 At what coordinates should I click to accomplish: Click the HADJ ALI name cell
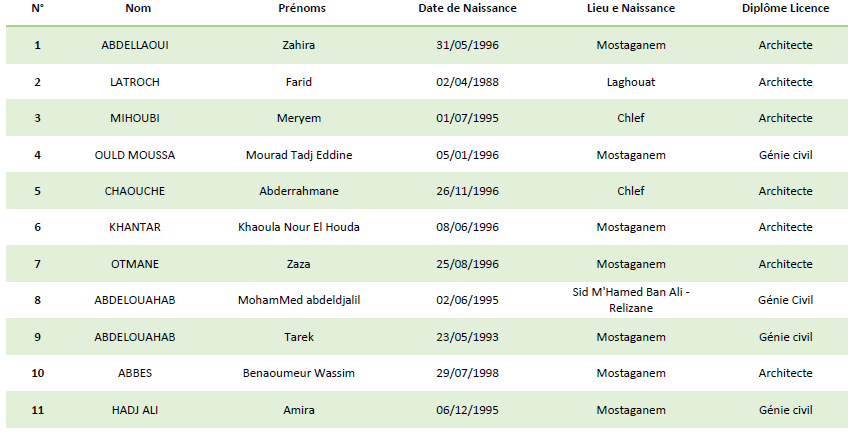tap(135, 410)
